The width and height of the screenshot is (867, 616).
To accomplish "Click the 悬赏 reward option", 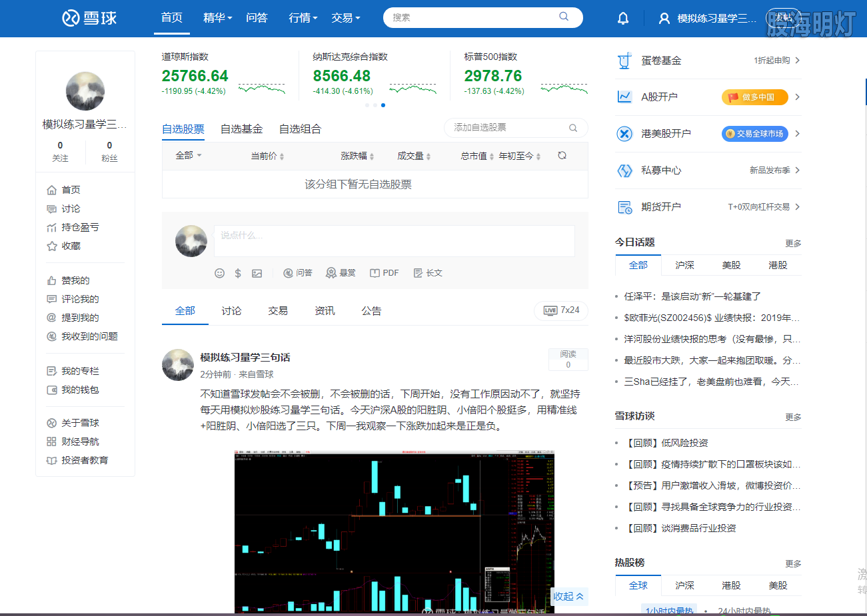I will point(341,273).
